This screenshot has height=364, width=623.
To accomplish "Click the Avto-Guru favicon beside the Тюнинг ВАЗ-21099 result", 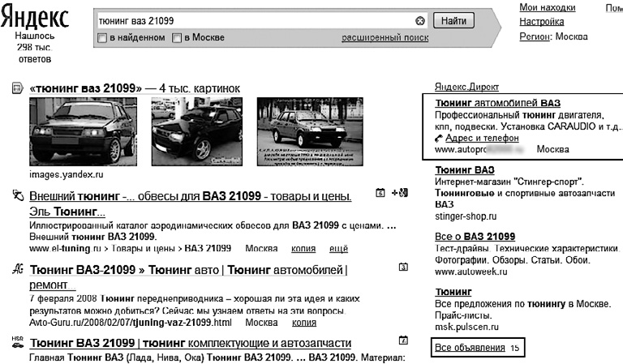I will [x=18, y=269].
